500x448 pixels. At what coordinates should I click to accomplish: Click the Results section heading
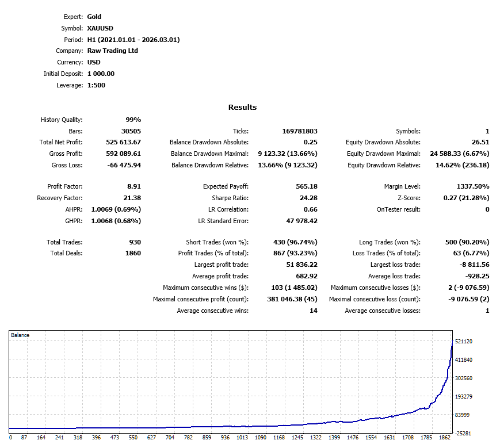[242, 107]
